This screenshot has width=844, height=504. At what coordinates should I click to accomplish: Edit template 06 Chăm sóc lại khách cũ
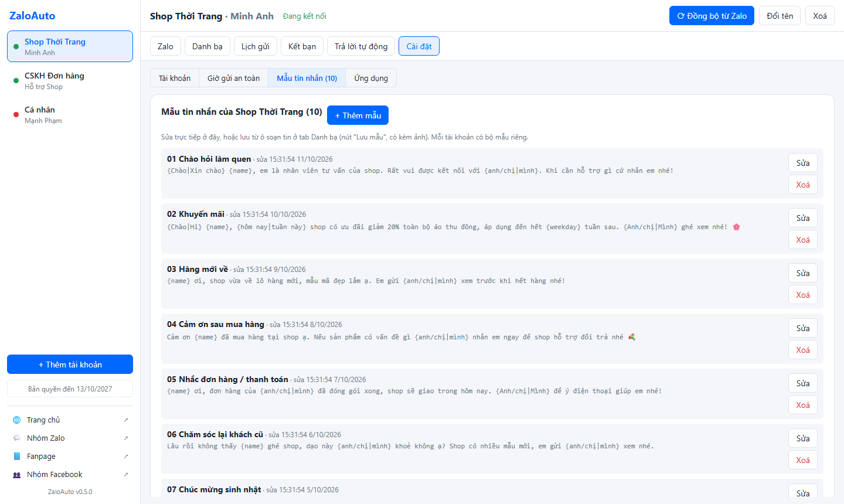[x=803, y=438]
